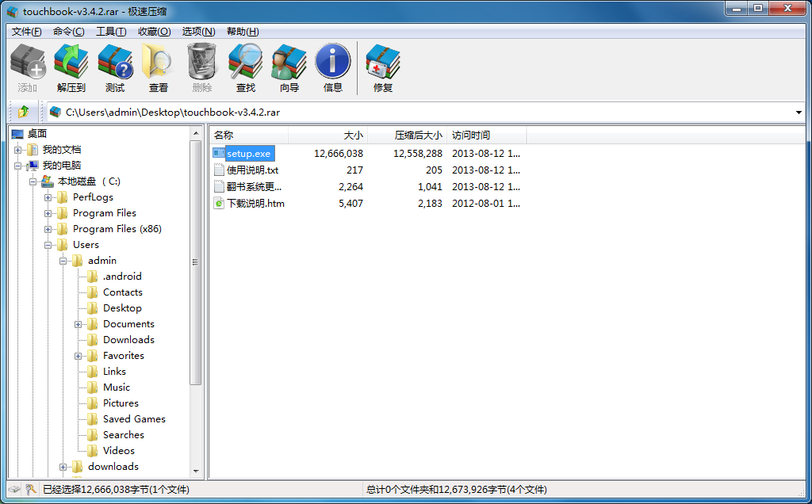Open the address path dropdown arrow

(799, 113)
